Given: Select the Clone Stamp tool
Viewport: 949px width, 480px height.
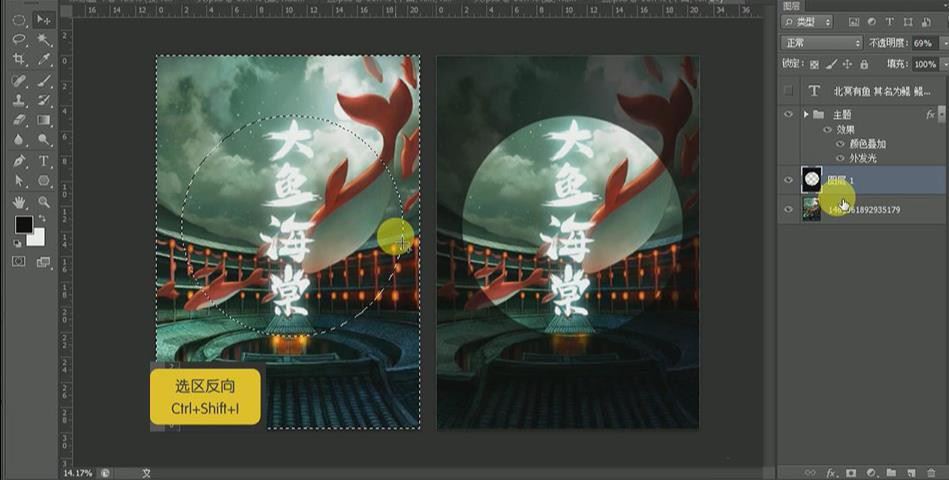Looking at the screenshot, I should coord(19,100).
